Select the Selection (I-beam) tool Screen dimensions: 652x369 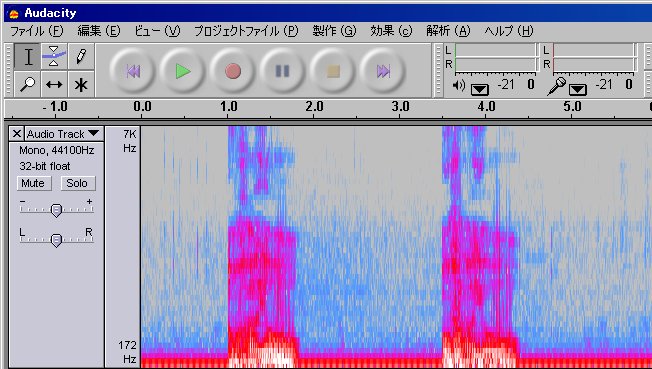click(x=28, y=57)
